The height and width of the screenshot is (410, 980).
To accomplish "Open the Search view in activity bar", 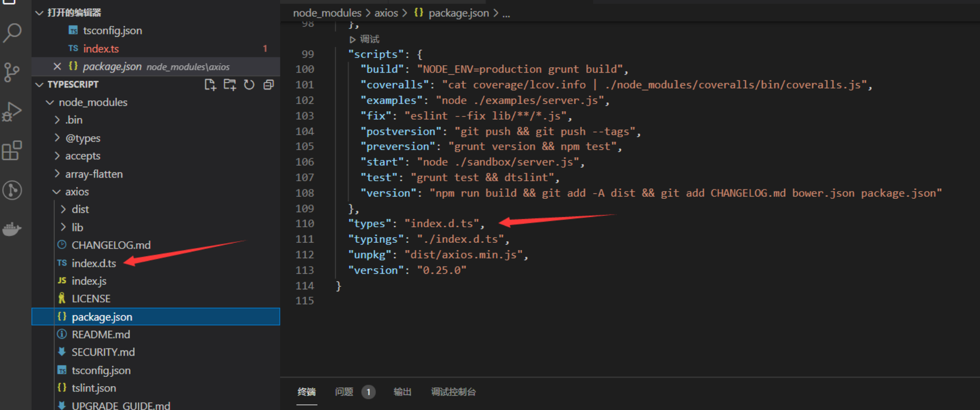I will coord(12,33).
